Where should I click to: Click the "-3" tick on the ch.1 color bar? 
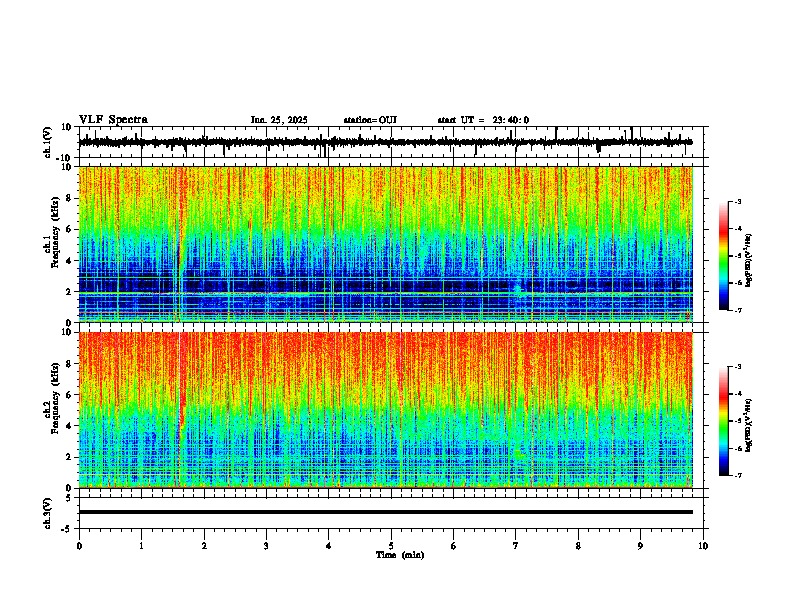(737, 201)
